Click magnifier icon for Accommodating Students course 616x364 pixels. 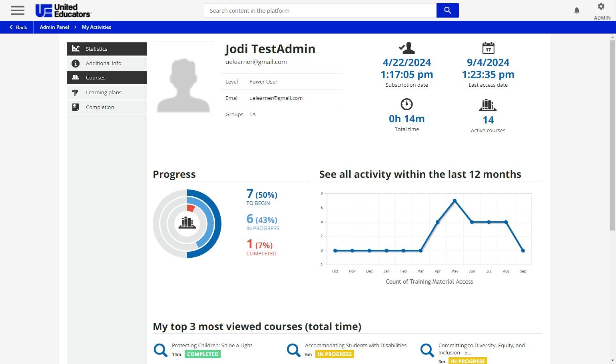point(294,350)
